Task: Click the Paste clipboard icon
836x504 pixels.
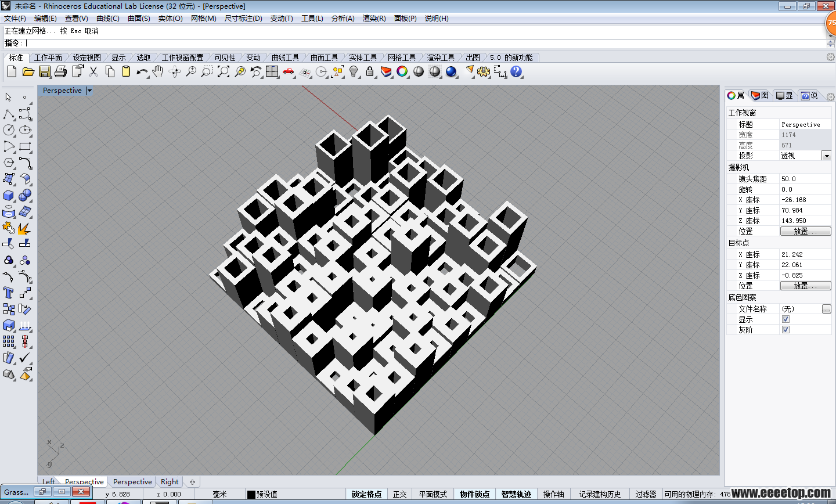Action: [126, 71]
